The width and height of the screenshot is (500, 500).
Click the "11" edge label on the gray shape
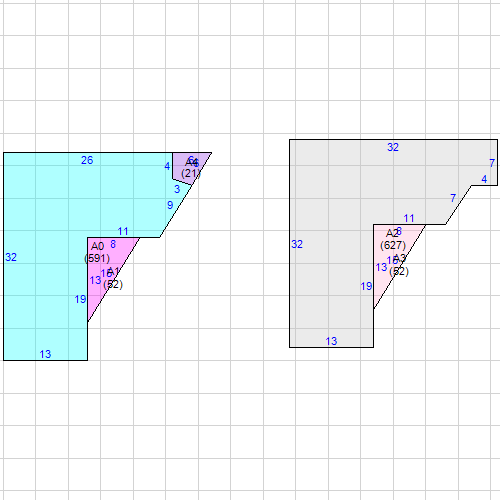pos(409,218)
